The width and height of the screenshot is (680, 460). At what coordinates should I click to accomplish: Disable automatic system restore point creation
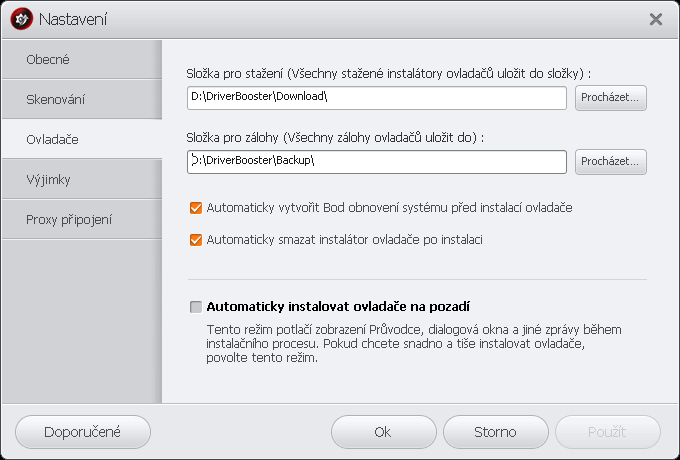point(196,208)
